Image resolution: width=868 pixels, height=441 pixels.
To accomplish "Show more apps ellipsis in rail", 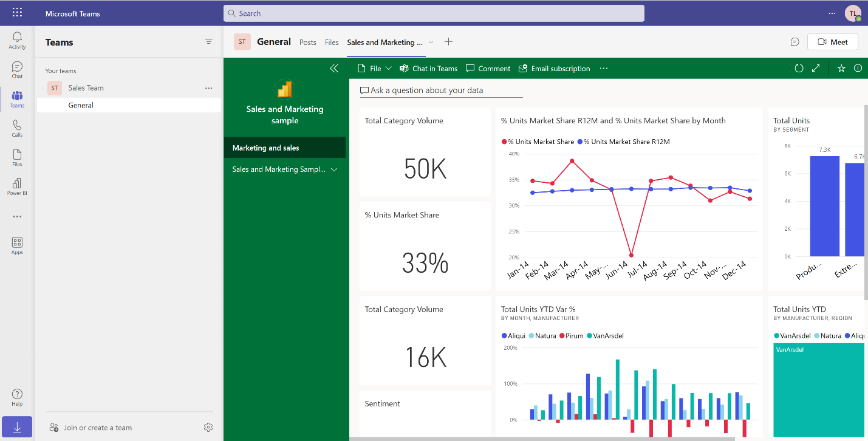I will (x=17, y=216).
